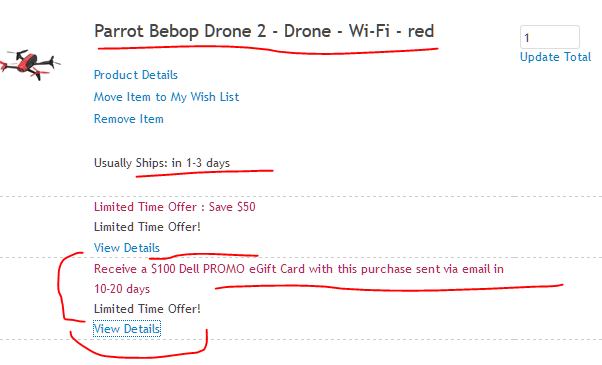Click the red underline beneath the product title
602x365 pixels.
[268, 50]
